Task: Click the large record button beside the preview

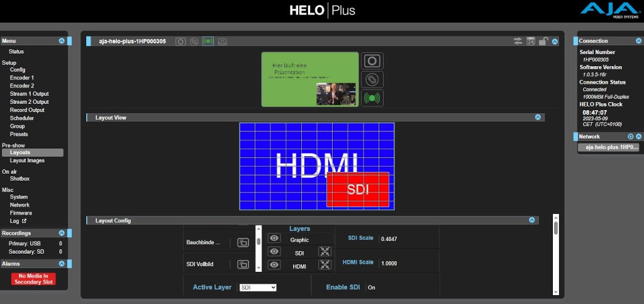Action: pos(372,61)
